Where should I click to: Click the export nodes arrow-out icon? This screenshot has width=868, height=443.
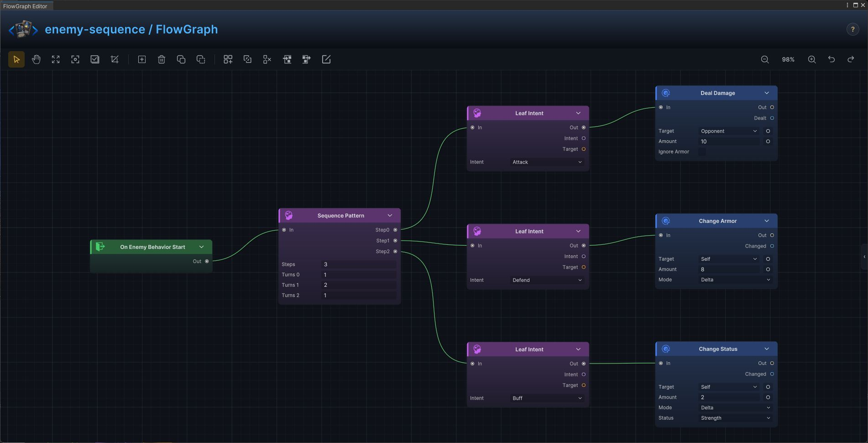pos(307,59)
